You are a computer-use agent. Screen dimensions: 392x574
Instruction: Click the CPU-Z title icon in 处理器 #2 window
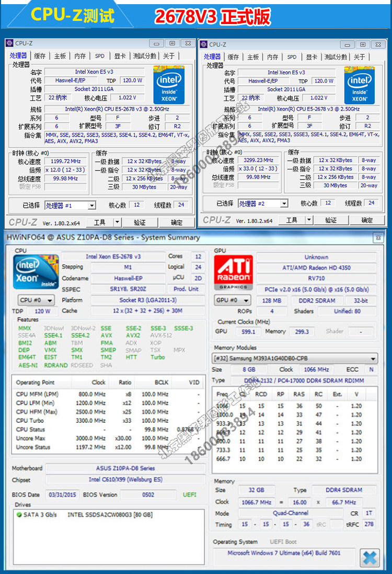(x=204, y=44)
